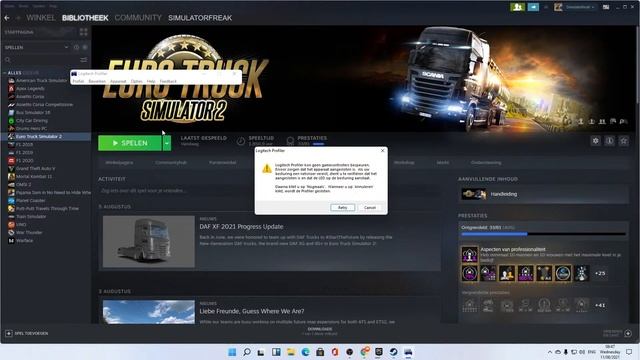Open Windows search from the taskbar
Image resolution: width=640 pixels, height=360 pixels.
(x=247, y=352)
